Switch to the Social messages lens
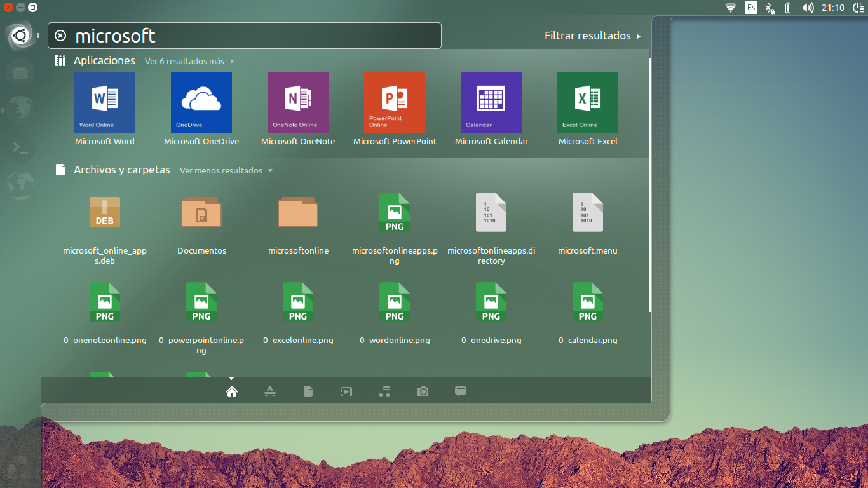 (461, 391)
